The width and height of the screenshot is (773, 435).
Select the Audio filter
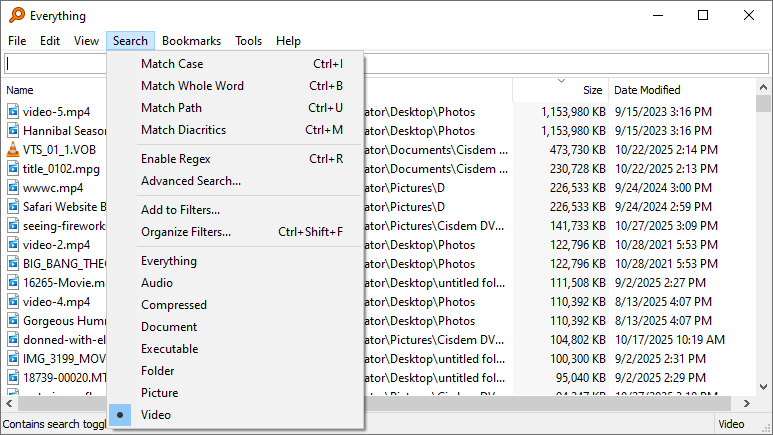[x=236, y=283]
